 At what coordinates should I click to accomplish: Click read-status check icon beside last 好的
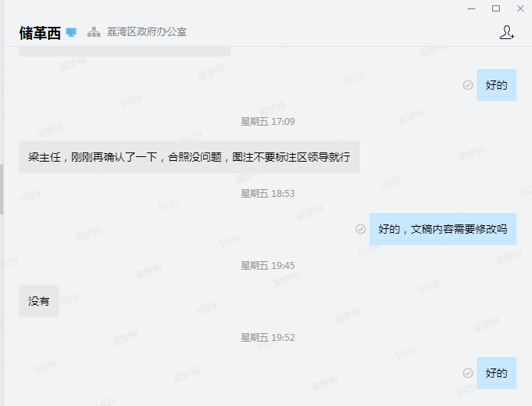(x=468, y=373)
